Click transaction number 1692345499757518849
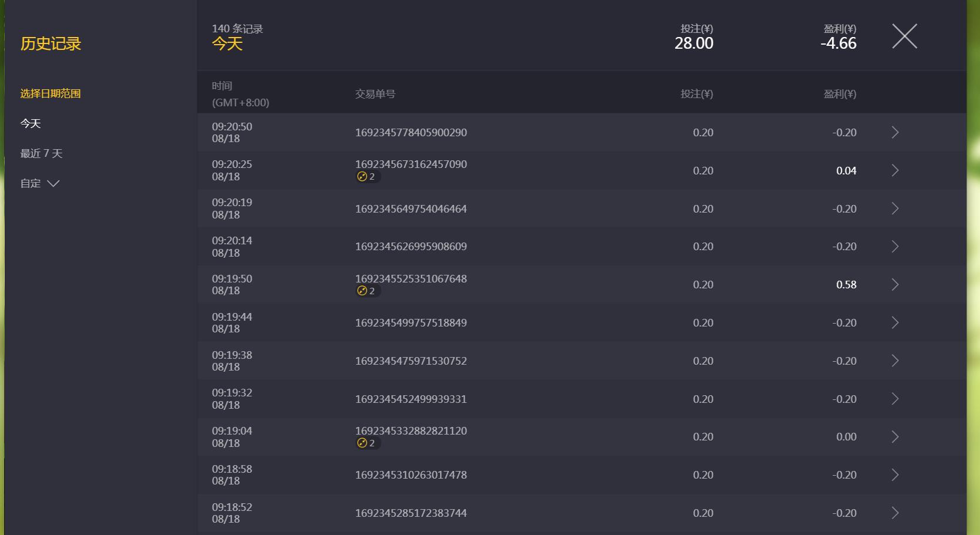Image resolution: width=980 pixels, height=535 pixels. coord(411,323)
